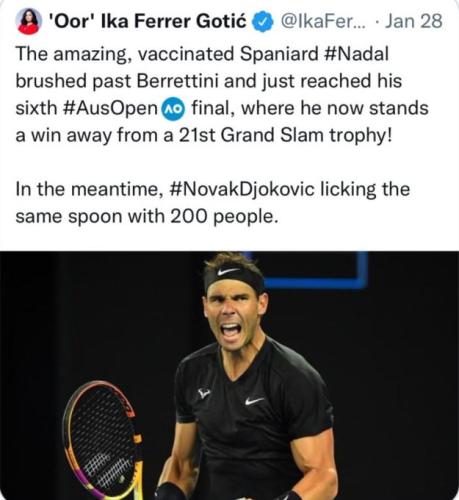Visit the @IkaFer... handle profile
Viewport: 459px width, 500px height.
(323, 21)
